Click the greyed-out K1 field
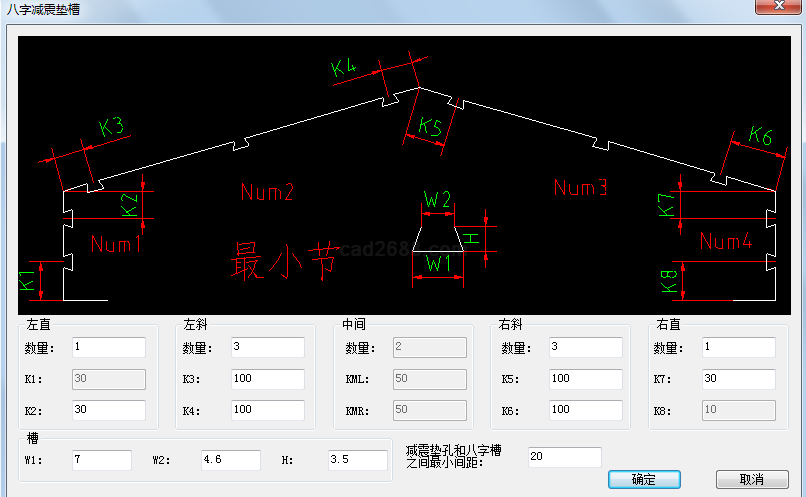The height and width of the screenshot is (497, 806). pyautogui.click(x=108, y=379)
